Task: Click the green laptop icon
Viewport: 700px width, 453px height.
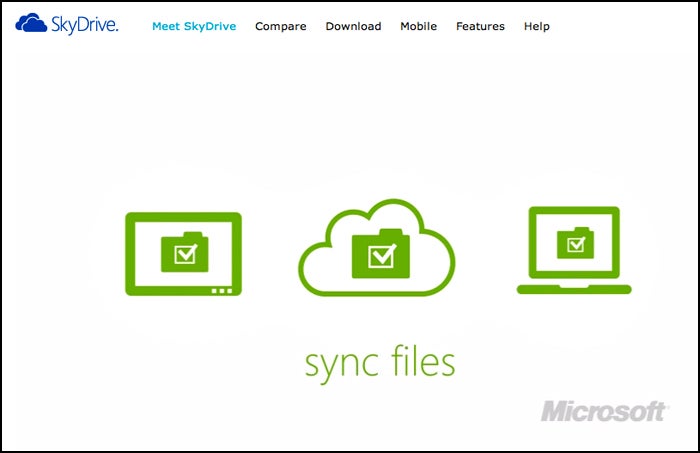Action: pyautogui.click(x=574, y=250)
